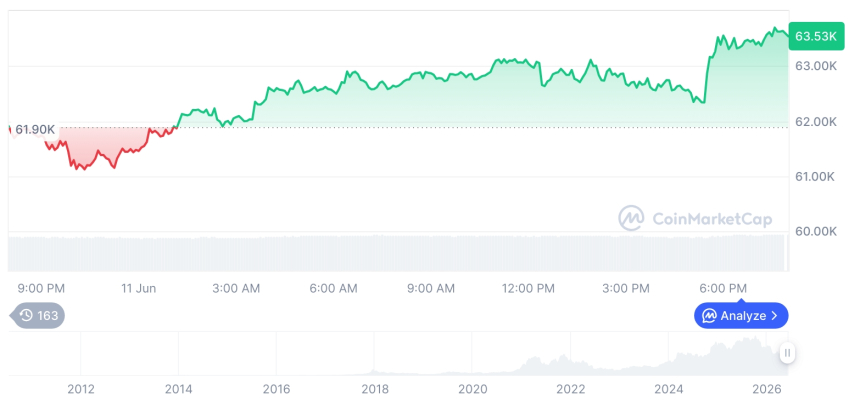The height and width of the screenshot is (401, 860).
Task: Click the clock icon in history badge
Action: click(26, 315)
